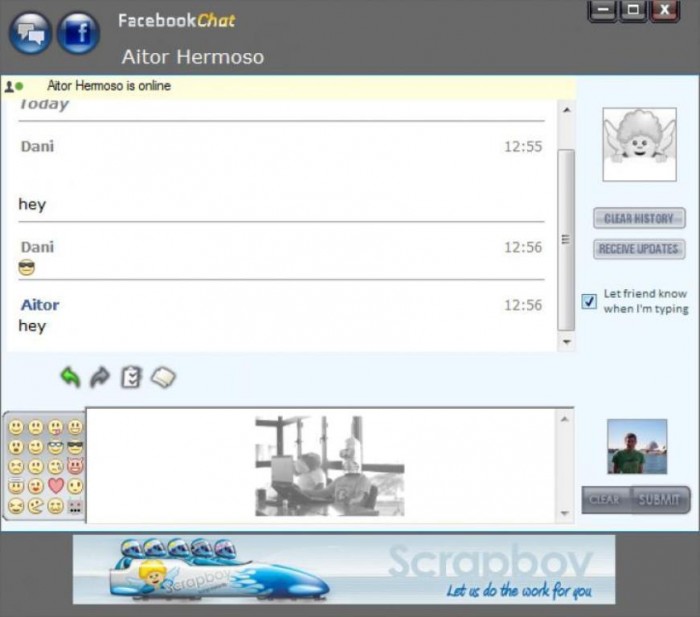Viewport: 700px width, 617px height.
Task: Insert the pink devil emoticon
Action: tap(75, 467)
